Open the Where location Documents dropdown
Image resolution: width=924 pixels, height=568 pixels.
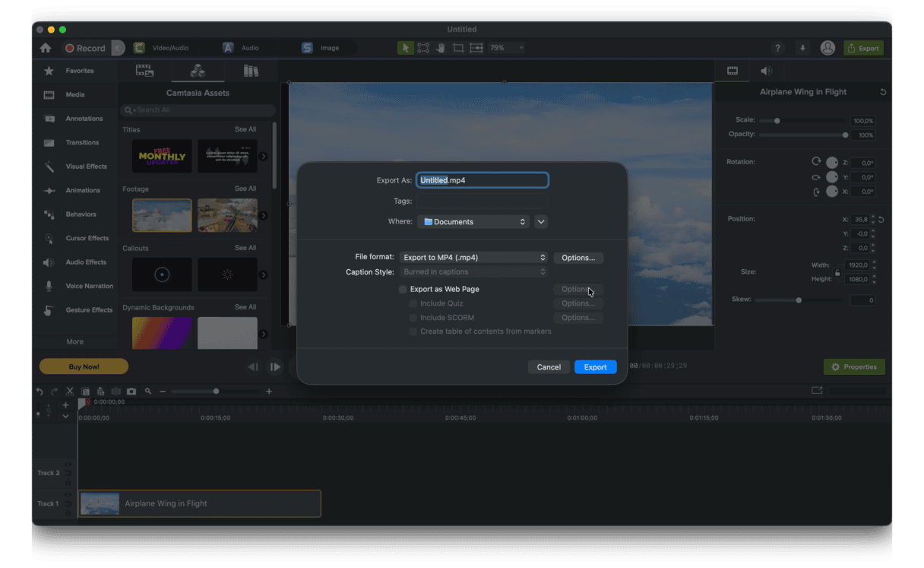tap(473, 222)
